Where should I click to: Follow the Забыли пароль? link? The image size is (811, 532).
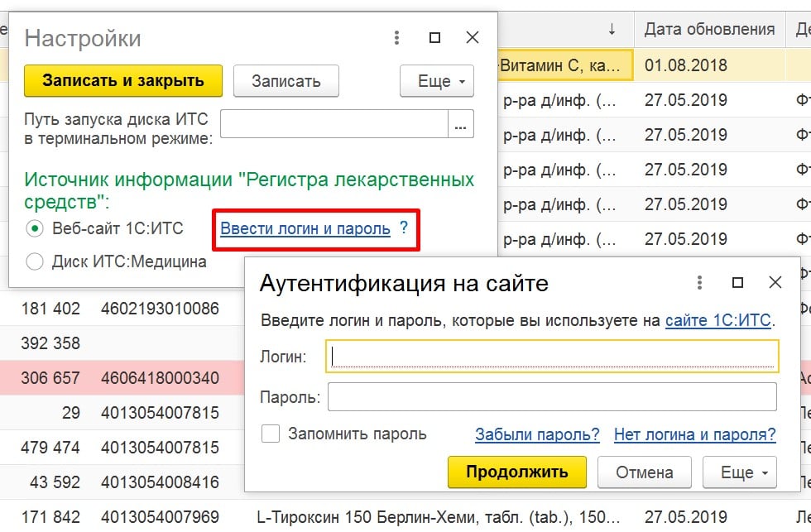537,434
